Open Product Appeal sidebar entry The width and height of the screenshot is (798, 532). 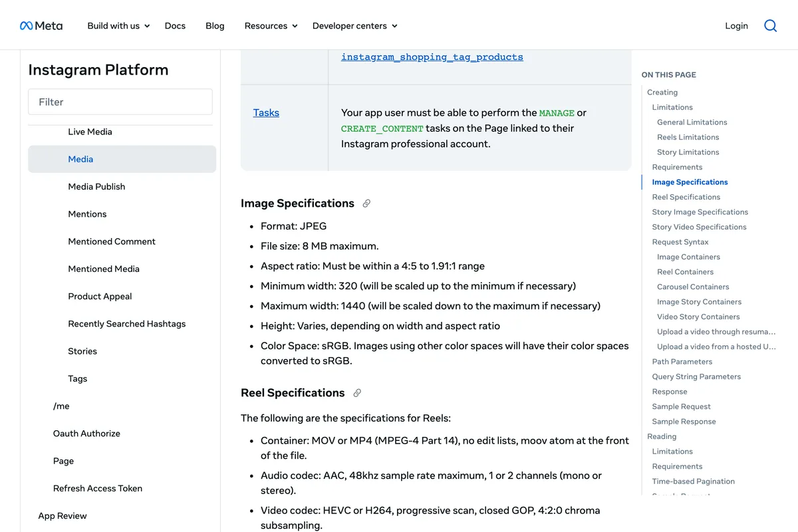(x=100, y=297)
